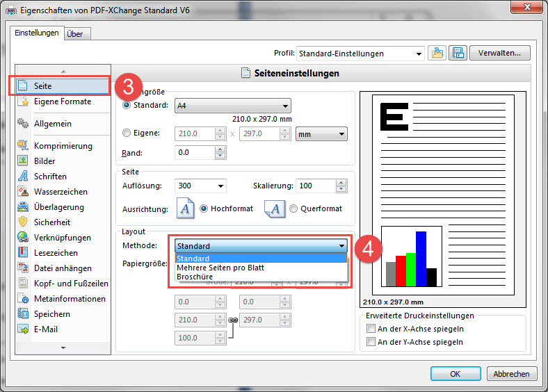Click the Bilder picture icon

[23, 161]
